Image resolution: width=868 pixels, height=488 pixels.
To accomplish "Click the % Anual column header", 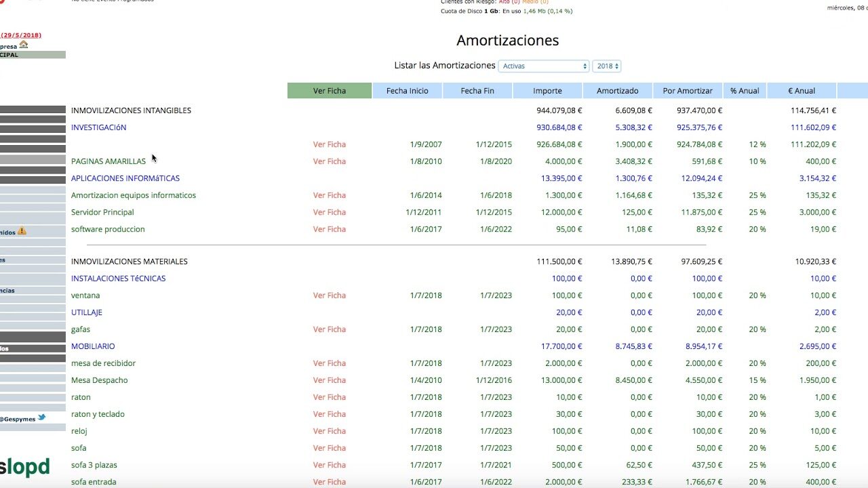I will coord(745,91).
